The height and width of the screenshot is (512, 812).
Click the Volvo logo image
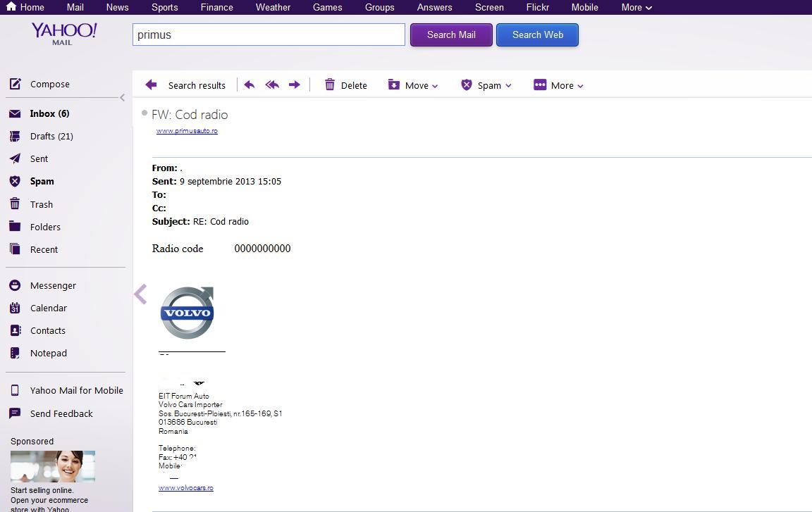tap(187, 313)
